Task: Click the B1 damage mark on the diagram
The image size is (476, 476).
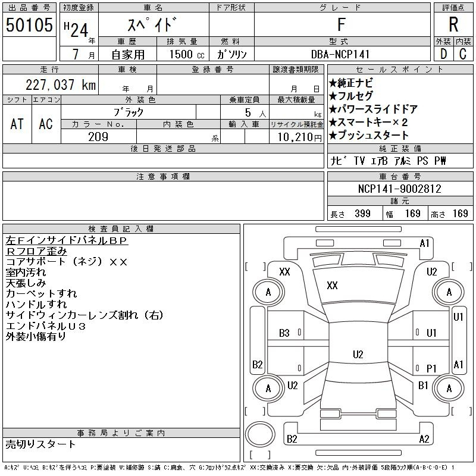Action: tap(423, 386)
